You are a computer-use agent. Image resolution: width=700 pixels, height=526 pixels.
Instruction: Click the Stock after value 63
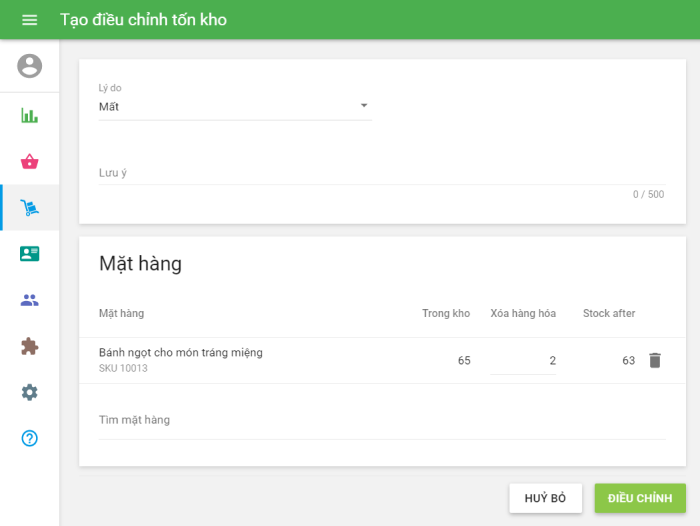click(x=629, y=361)
